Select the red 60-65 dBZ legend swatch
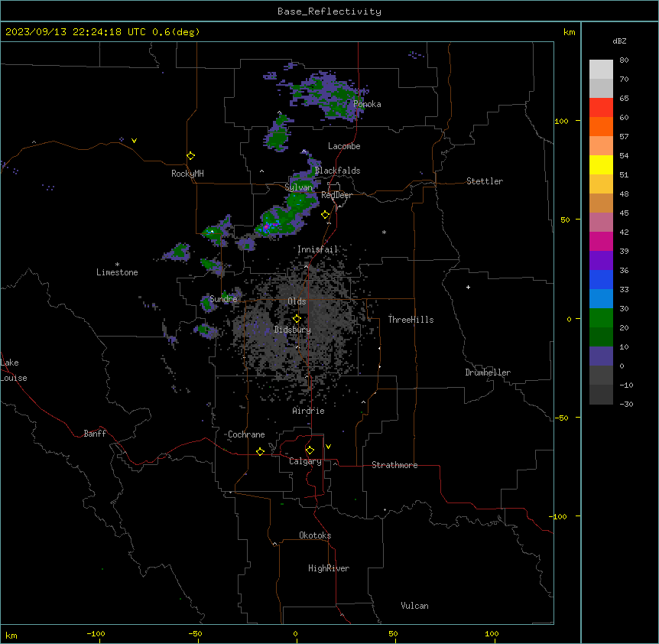This screenshot has height=644, width=659. point(601,108)
